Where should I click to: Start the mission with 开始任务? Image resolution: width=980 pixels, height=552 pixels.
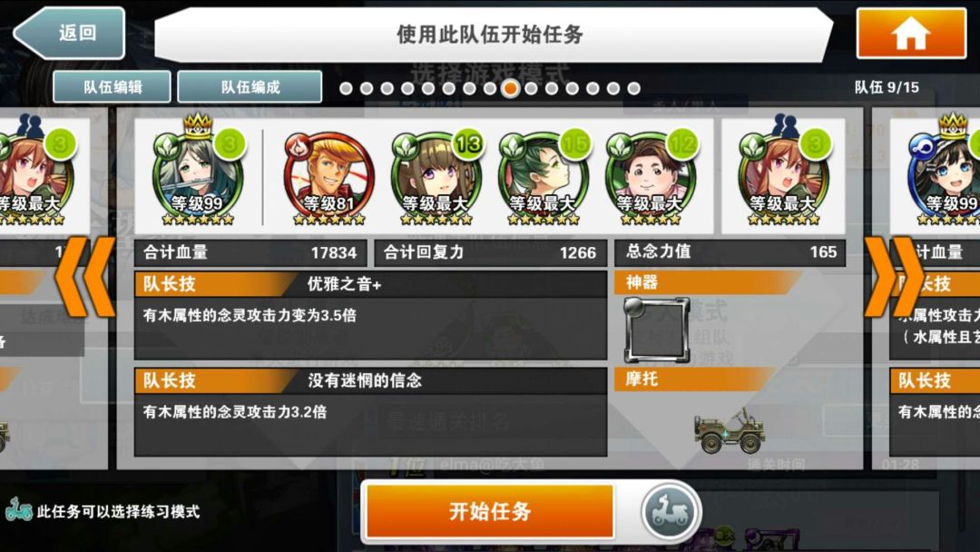(x=490, y=511)
